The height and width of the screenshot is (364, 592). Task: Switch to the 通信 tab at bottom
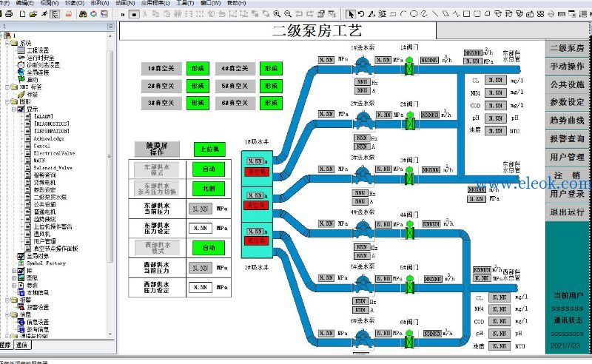[x=22, y=345]
